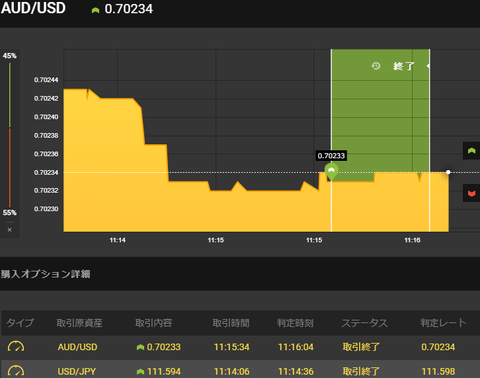Click the 取引終了 status in the AUD/USD row
Image resolution: width=480 pixels, height=378 pixels.
(361, 347)
